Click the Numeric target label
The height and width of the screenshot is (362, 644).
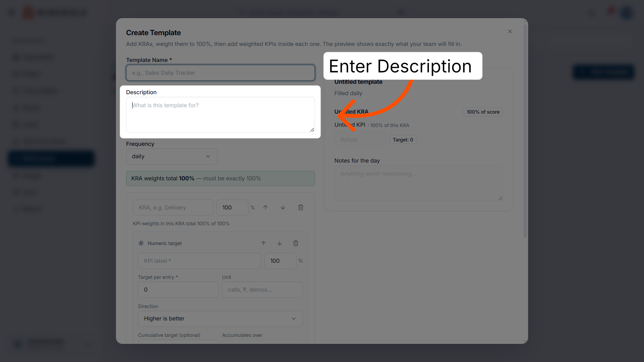tap(165, 243)
